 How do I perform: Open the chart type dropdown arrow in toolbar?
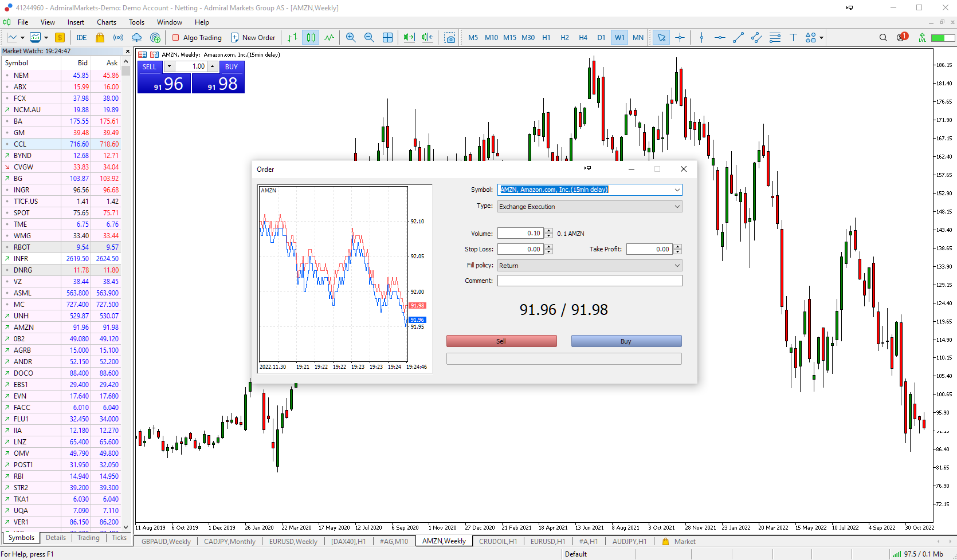(x=22, y=38)
